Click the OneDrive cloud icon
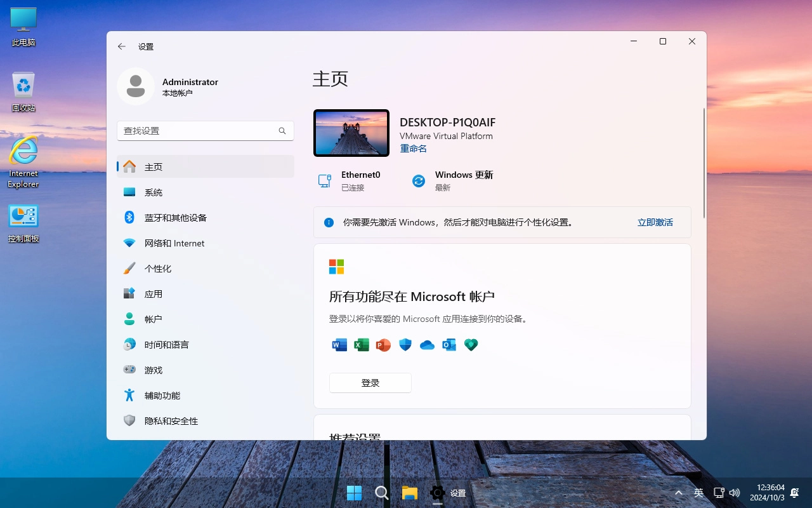This screenshot has width=812, height=508. point(427,344)
